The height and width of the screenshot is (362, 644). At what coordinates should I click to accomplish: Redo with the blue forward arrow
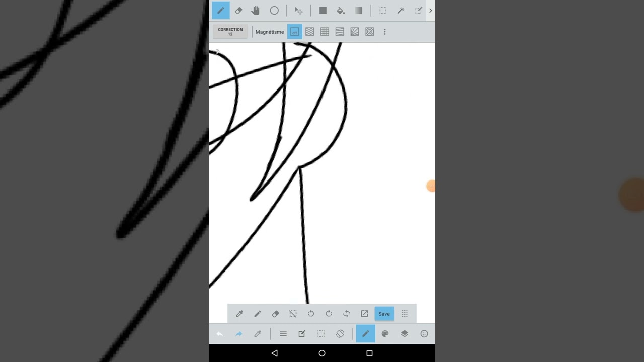[238, 334]
